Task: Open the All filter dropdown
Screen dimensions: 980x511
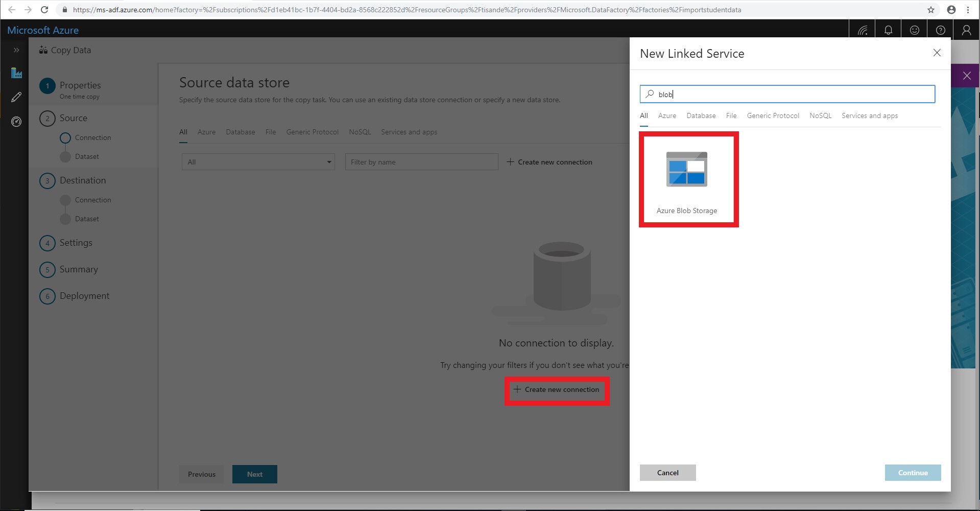Action: pyautogui.click(x=258, y=162)
